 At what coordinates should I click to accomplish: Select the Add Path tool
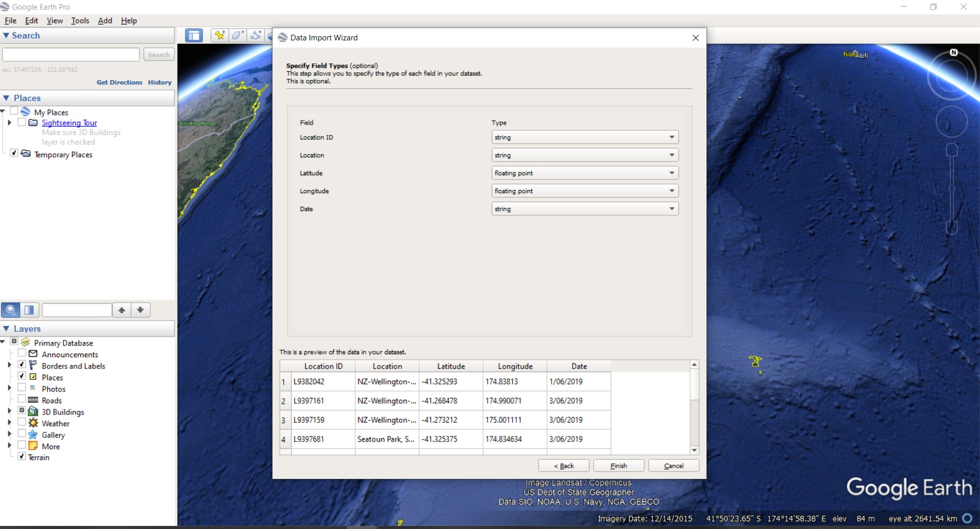click(x=256, y=35)
